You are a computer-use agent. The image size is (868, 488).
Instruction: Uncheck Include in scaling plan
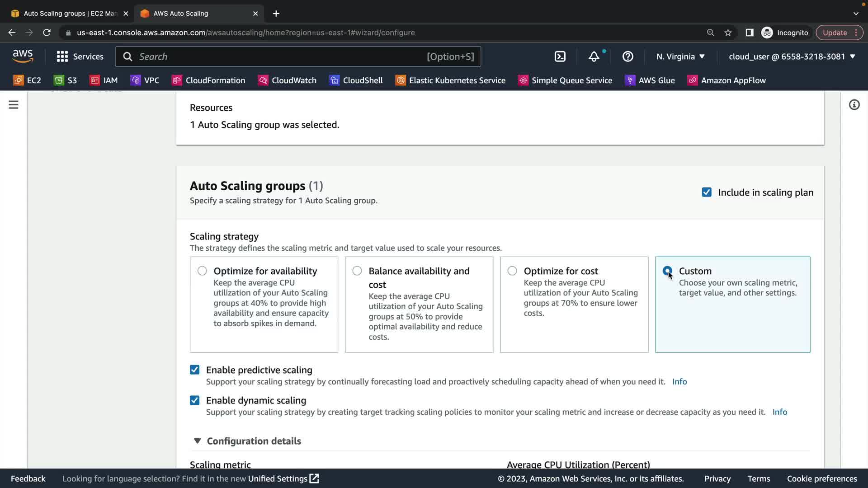click(707, 192)
